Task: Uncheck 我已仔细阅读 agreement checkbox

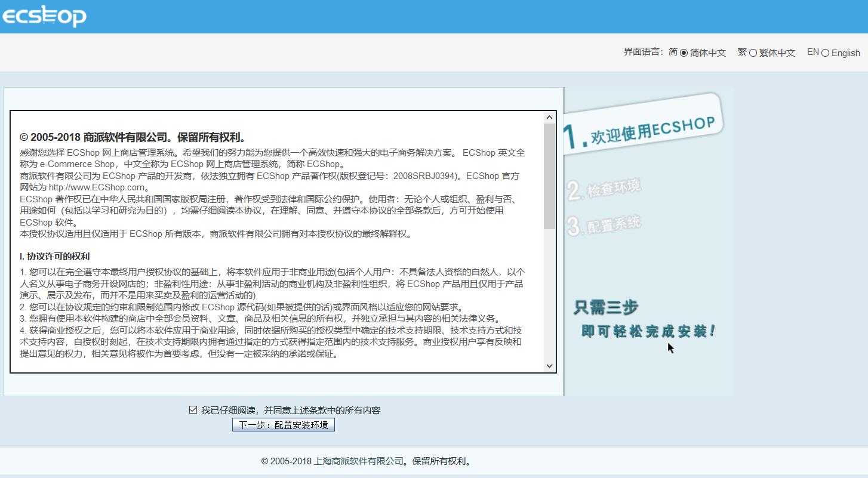Action: [x=193, y=410]
